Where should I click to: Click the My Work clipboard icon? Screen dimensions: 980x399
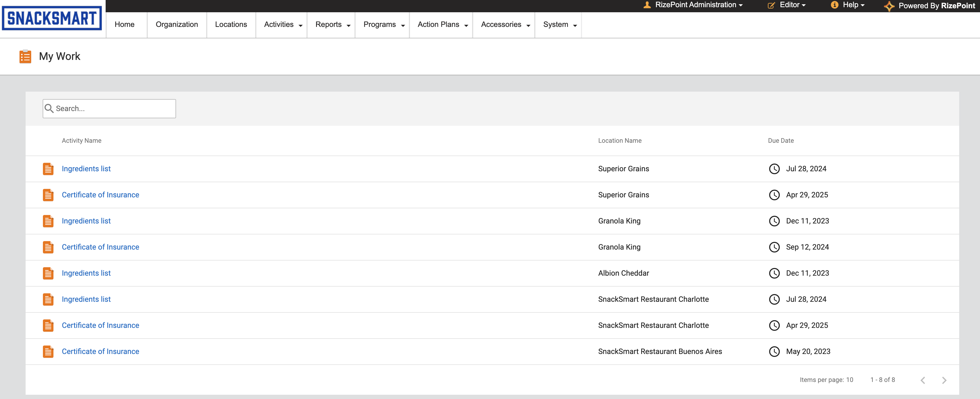(x=25, y=56)
